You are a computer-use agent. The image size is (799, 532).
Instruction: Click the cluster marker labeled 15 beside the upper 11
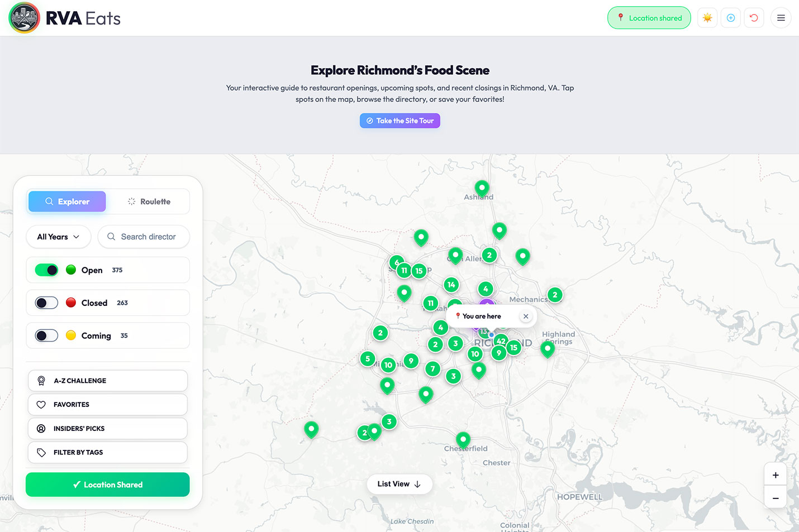(x=419, y=271)
